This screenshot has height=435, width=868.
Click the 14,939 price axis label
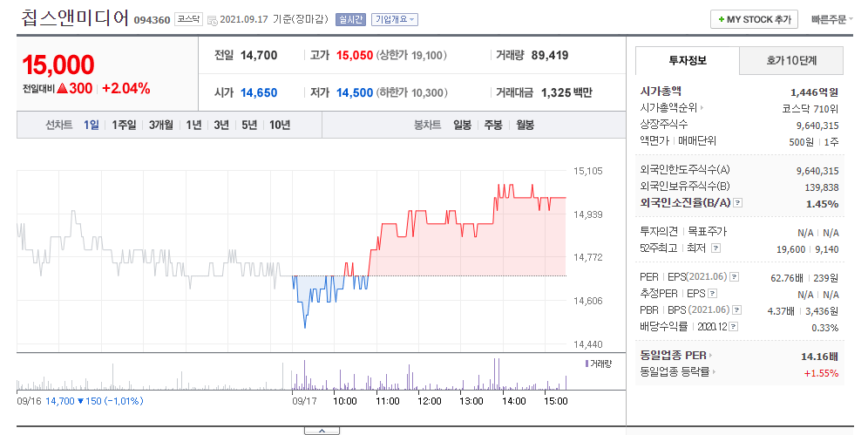(x=588, y=214)
